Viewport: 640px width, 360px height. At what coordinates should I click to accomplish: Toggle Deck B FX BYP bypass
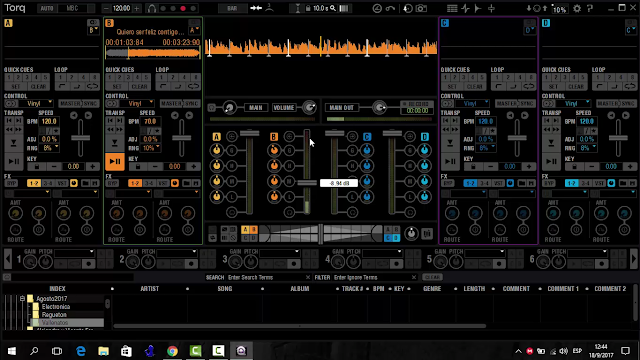point(113,183)
